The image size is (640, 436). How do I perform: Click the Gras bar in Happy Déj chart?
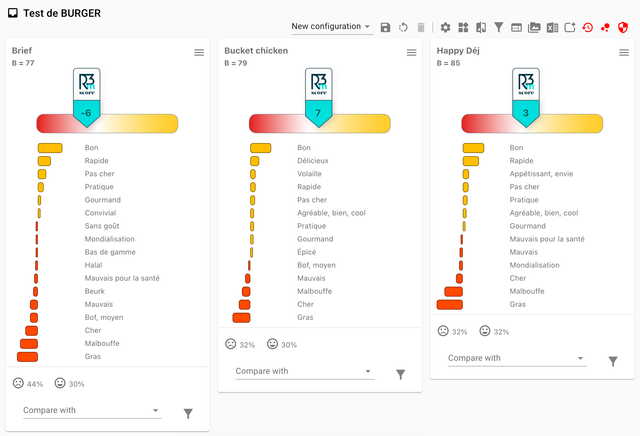pyautogui.click(x=450, y=304)
